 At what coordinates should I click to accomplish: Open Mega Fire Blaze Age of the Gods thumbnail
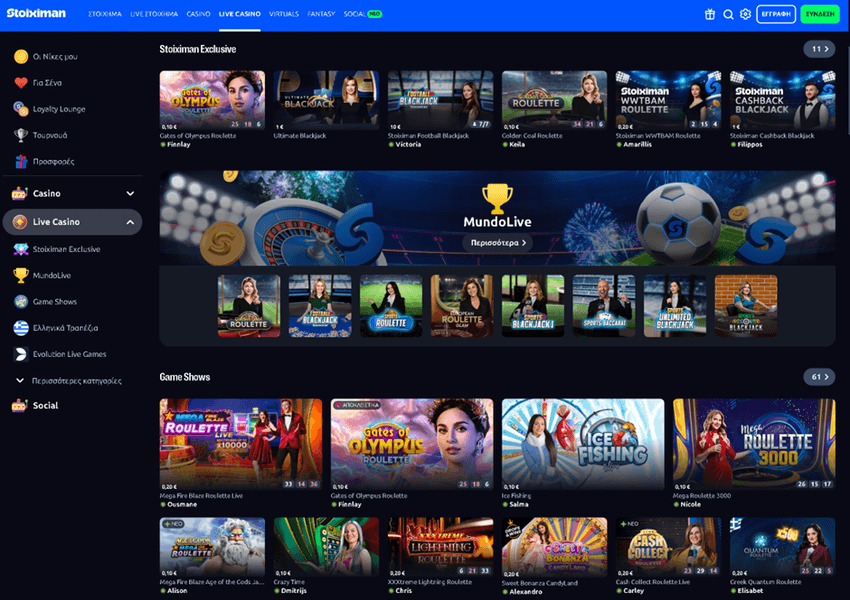(212, 546)
